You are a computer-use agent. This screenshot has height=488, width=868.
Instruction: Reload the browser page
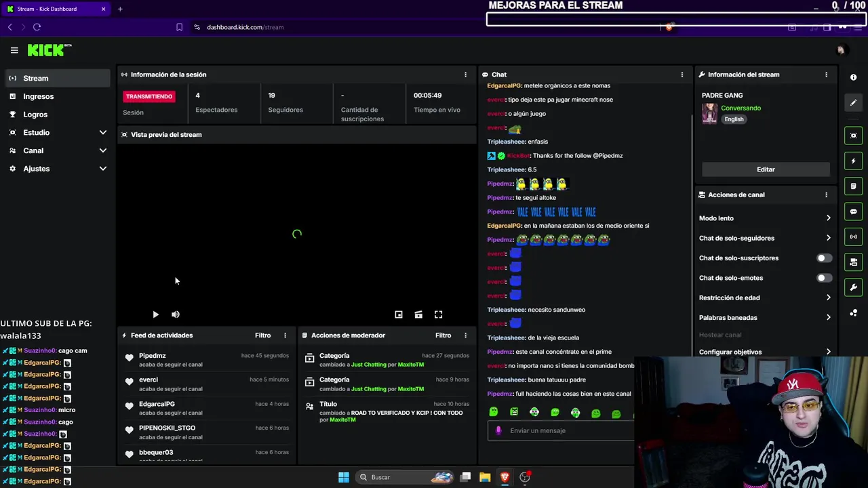tap(37, 27)
